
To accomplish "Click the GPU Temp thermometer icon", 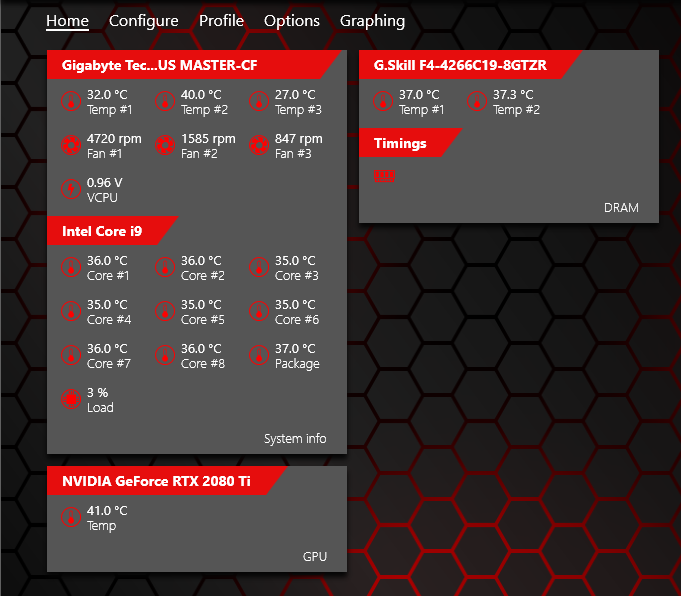I will (71, 517).
